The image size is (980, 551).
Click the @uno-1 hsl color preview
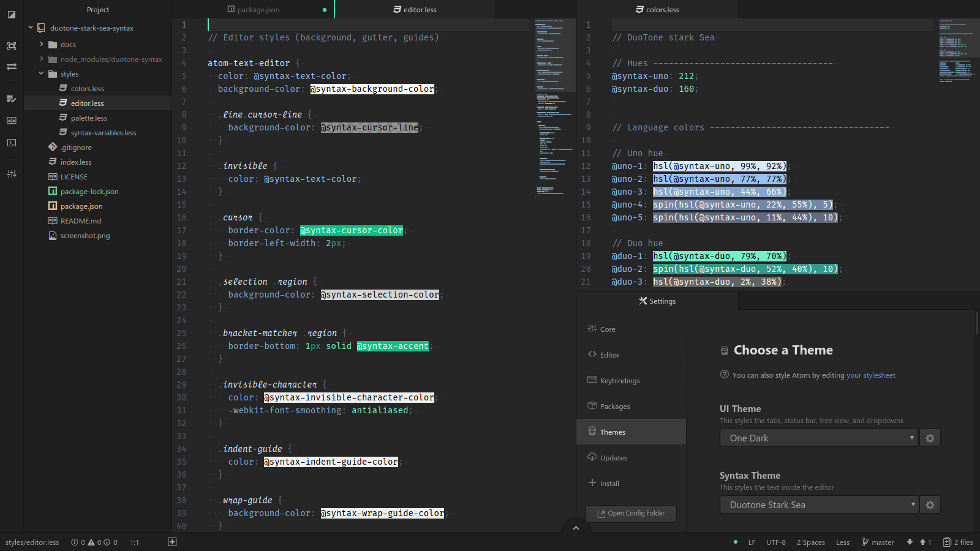tap(719, 166)
